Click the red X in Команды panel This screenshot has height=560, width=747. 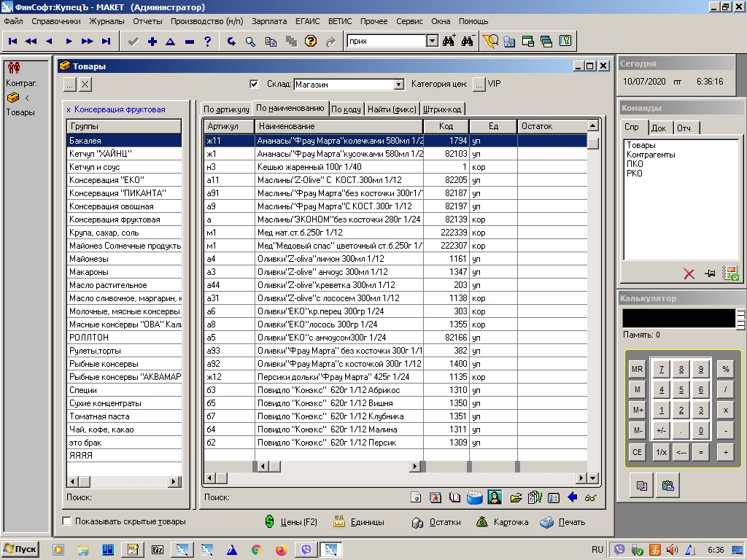(x=689, y=273)
